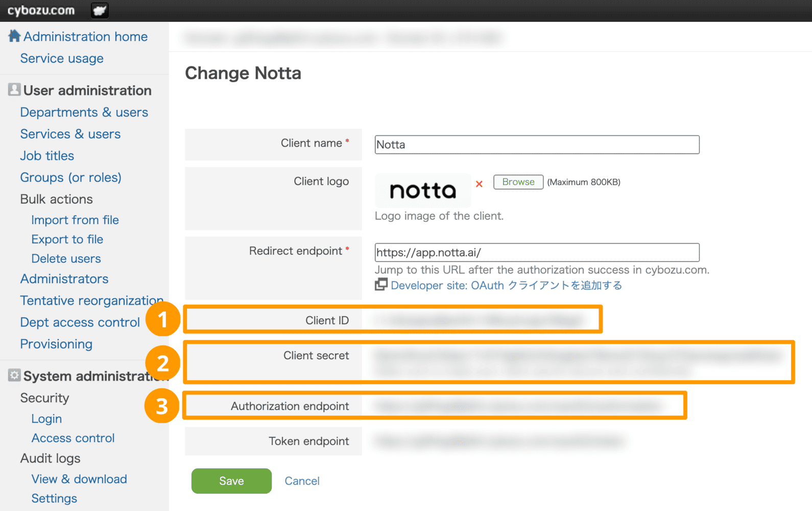The image size is (812, 511).
Task: Click the Redirect endpoint input field
Action: pyautogui.click(x=537, y=252)
